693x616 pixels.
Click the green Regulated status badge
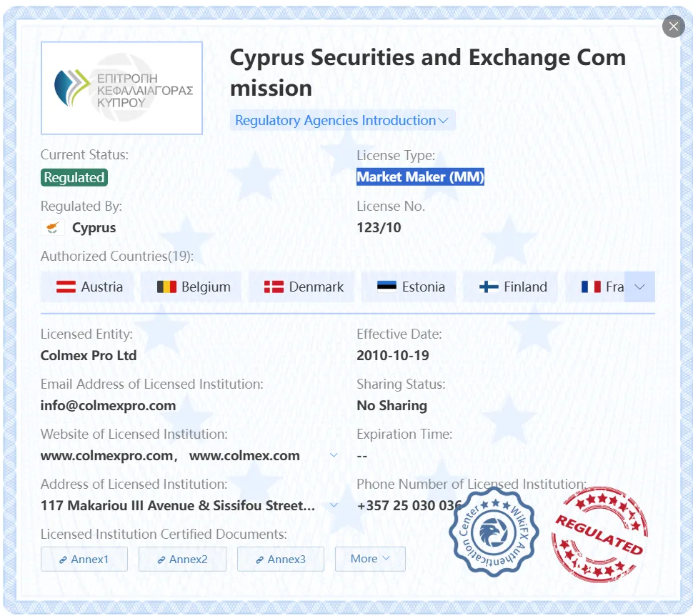74,177
